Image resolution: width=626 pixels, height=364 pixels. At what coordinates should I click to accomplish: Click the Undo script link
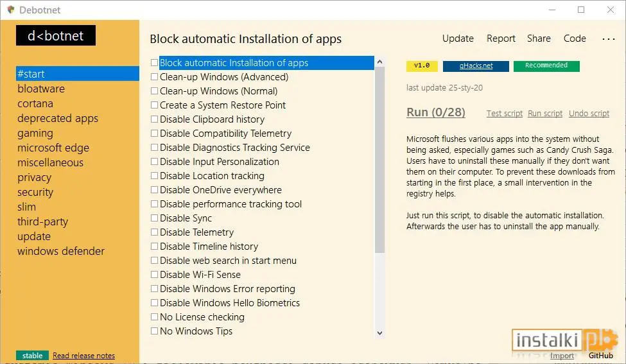click(x=589, y=114)
